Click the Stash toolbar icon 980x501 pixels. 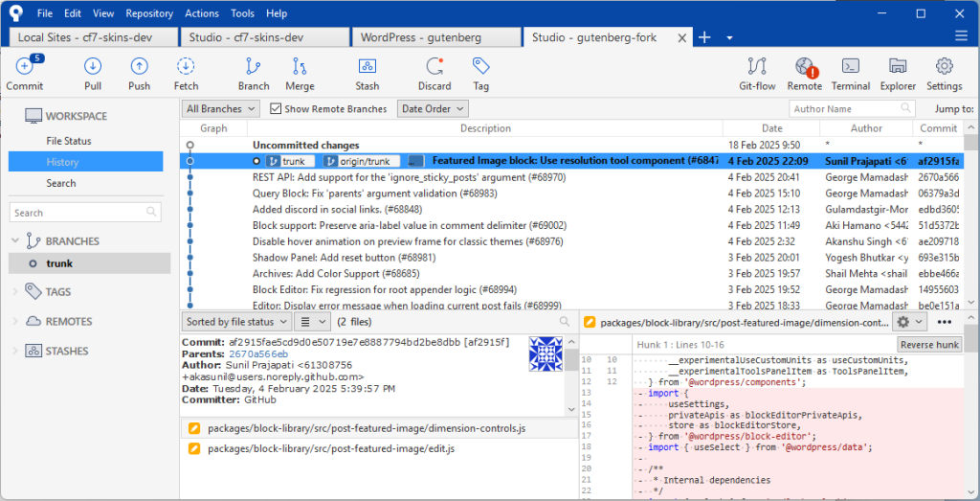pyautogui.click(x=367, y=67)
